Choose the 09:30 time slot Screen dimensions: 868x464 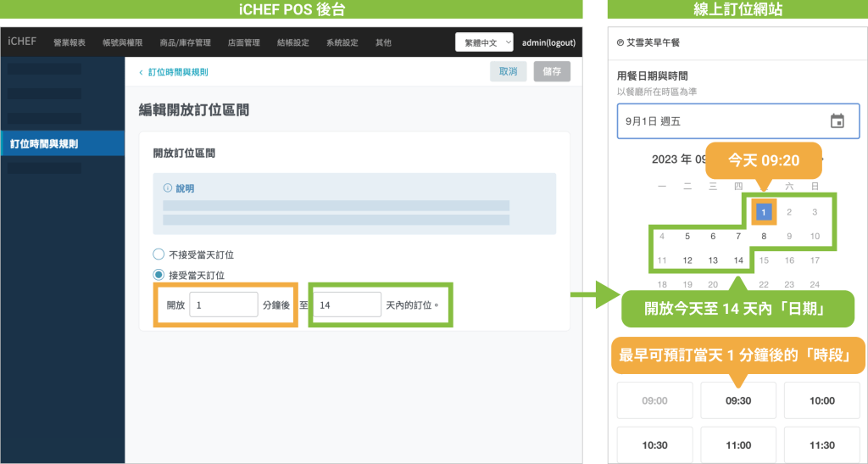click(x=737, y=400)
